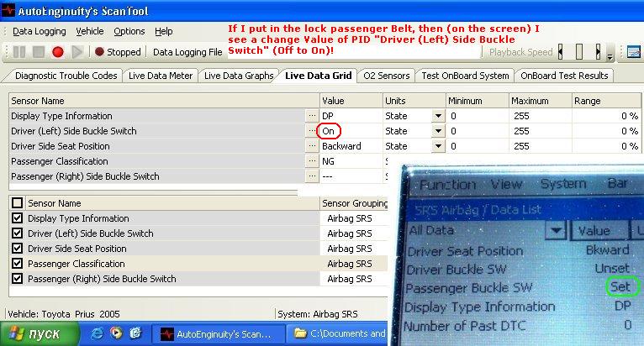Click the window icon at toolbar far right
The width and height of the screenshot is (644, 346).
click(635, 52)
